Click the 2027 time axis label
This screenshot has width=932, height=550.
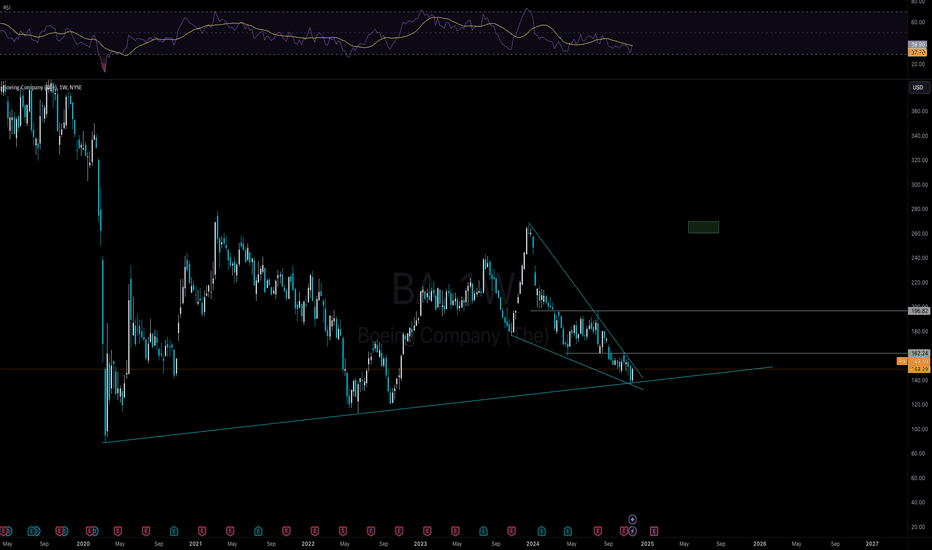pos(872,543)
